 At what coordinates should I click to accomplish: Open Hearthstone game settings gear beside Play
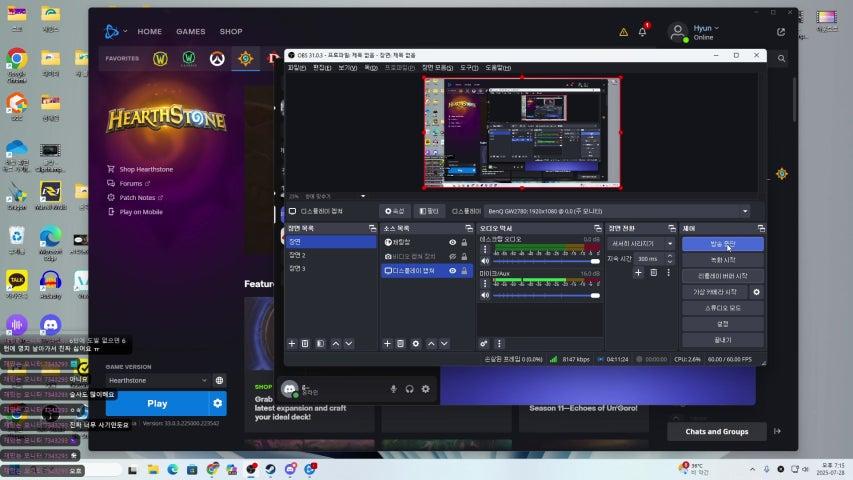[218, 403]
